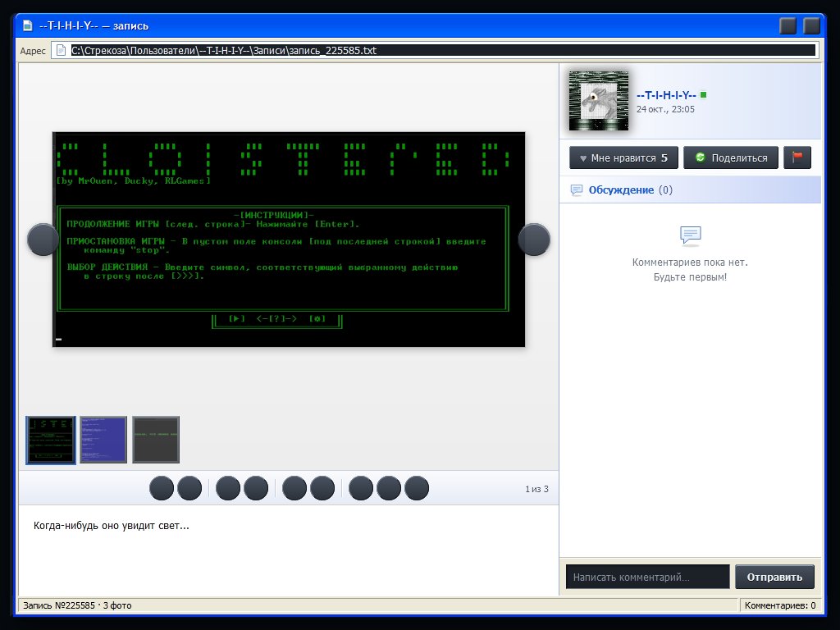Screen dimensions: 840x630
Task: Go to the previous photo with the left arrow
Action: pyautogui.click(x=43, y=240)
